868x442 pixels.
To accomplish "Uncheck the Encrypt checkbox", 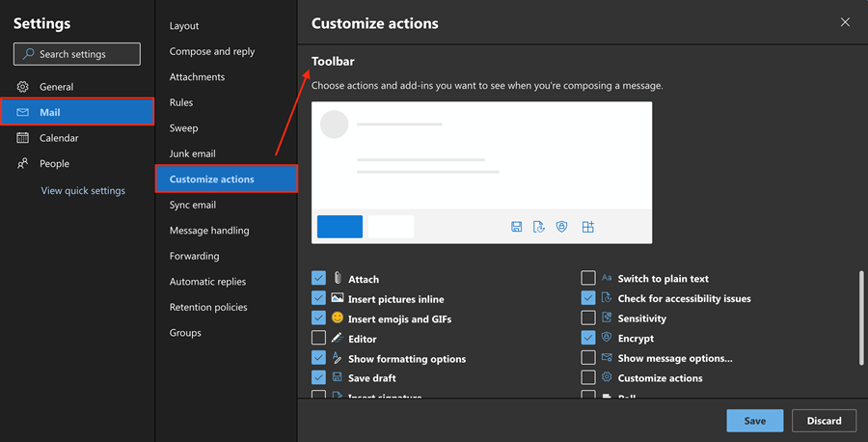I will [588, 338].
